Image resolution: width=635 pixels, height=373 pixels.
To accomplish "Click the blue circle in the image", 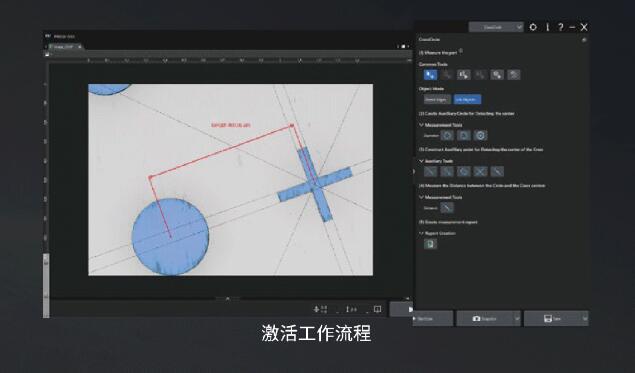I will (x=170, y=237).
